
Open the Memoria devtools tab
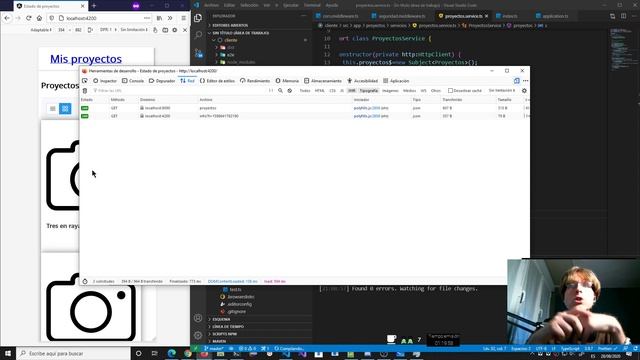287,81
